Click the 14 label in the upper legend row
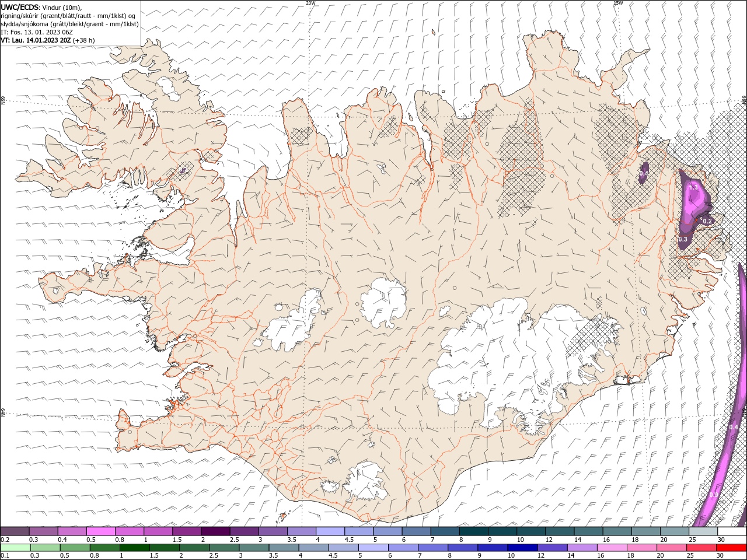Screen dimensions: 747x560 pos(578,540)
